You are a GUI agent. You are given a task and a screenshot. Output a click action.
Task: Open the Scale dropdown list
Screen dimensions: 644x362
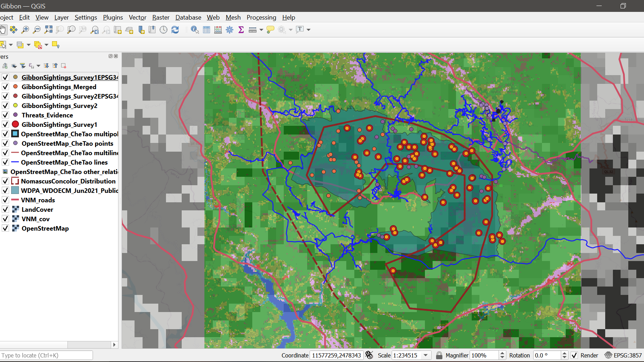[426, 355]
